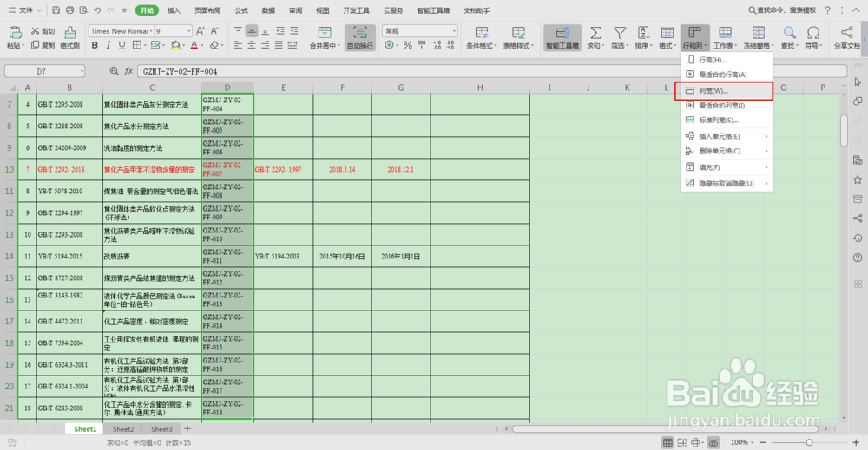Viewport: 868px width, 450px height.
Task: Select AutoFit Column Width (最适合的列宽) item
Action: coord(727,106)
